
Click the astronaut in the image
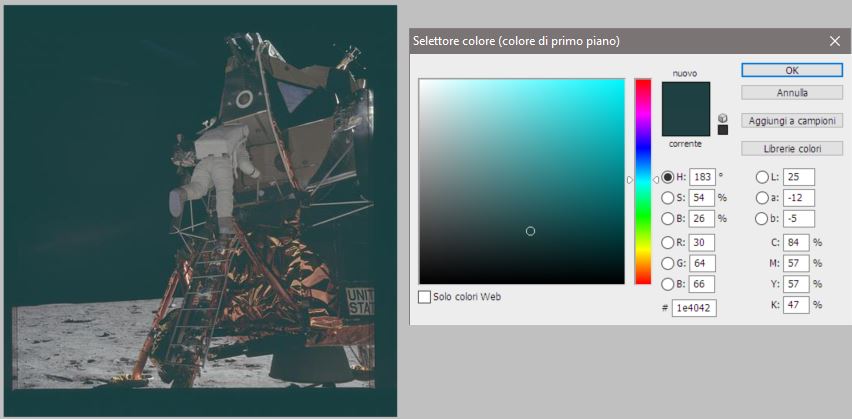(215, 171)
